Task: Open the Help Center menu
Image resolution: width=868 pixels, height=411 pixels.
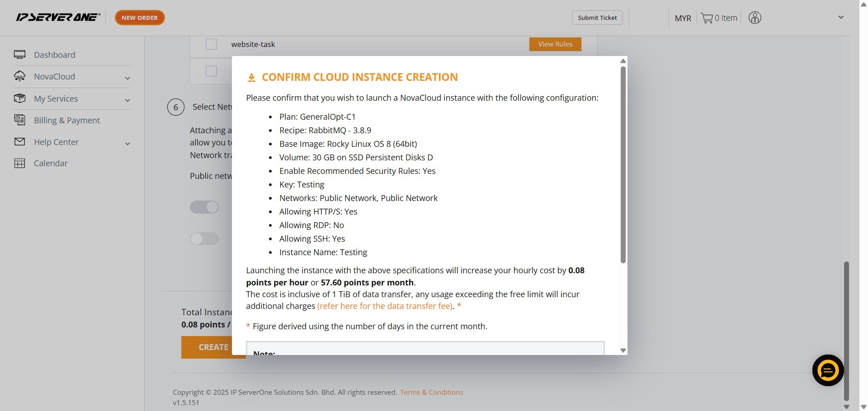Action: 56,142
